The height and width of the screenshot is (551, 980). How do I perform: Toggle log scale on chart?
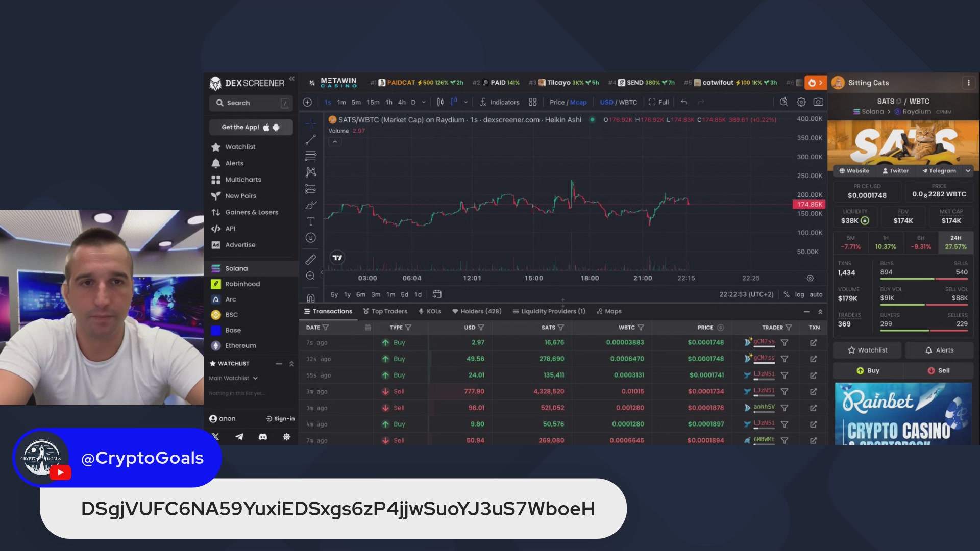(x=799, y=294)
